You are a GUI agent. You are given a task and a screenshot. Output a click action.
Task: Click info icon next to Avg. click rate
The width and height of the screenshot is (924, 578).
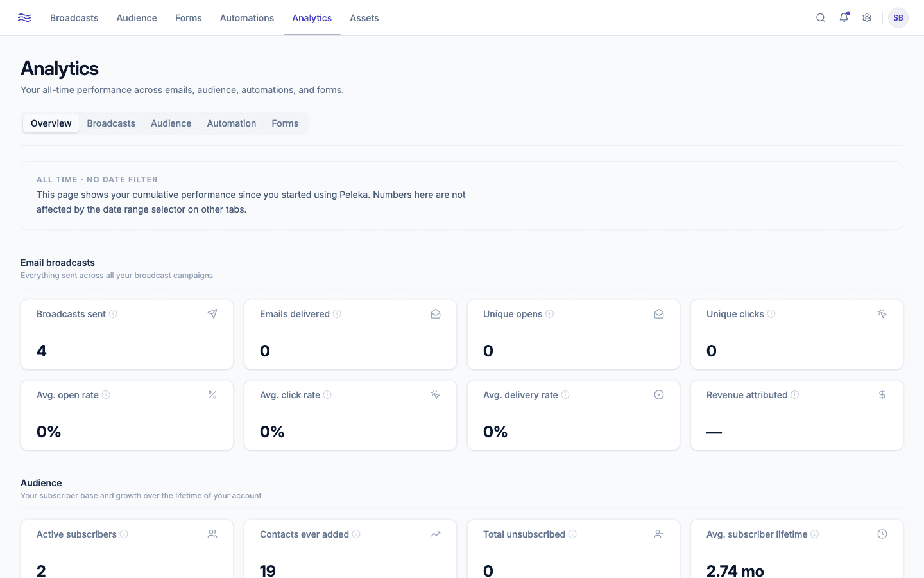point(327,395)
